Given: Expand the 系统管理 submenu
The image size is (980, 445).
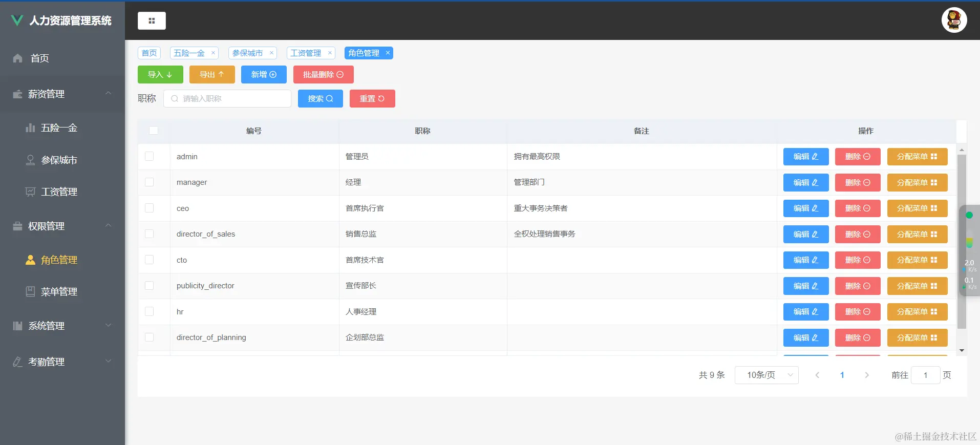Looking at the screenshot, I should [108, 325].
